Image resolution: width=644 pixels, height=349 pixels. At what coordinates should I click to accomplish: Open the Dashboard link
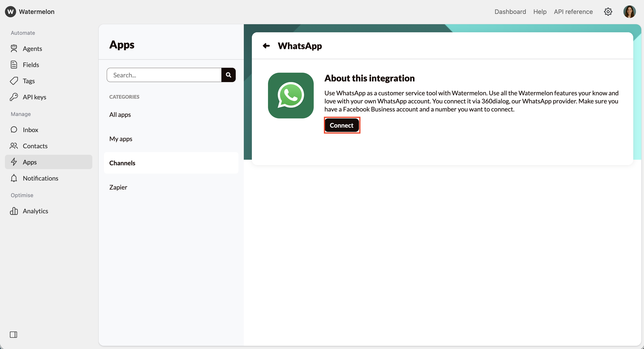coord(510,11)
